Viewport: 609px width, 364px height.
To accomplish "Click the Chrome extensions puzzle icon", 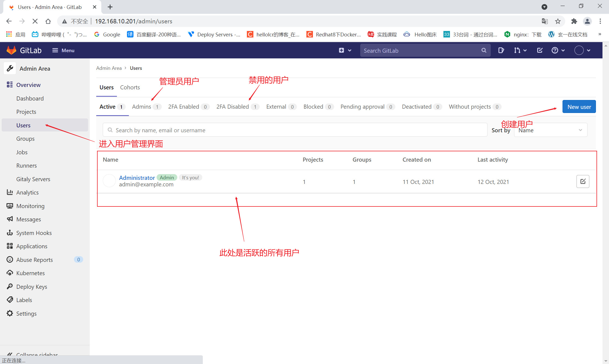I will point(574,21).
